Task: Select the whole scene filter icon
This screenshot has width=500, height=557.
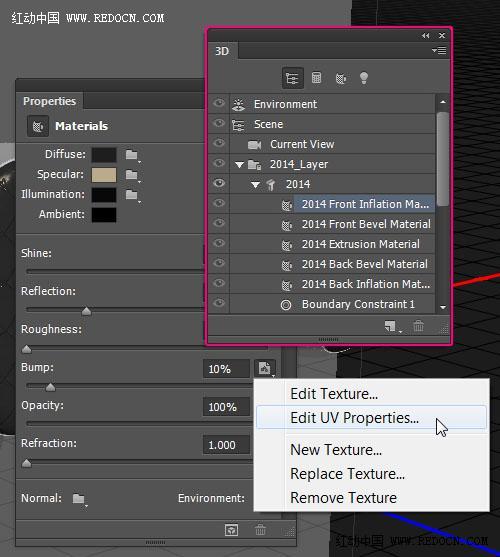Action: point(292,78)
